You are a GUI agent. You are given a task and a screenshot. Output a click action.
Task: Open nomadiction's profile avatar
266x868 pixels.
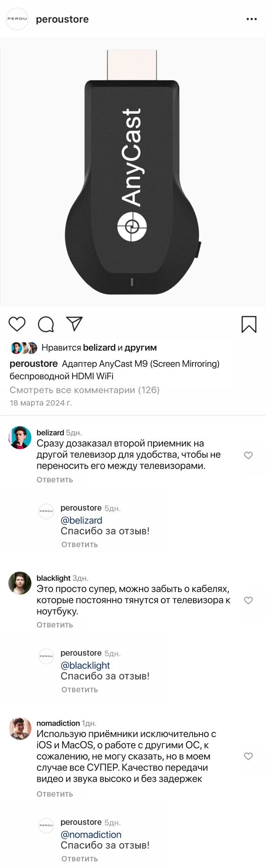pyautogui.click(x=20, y=729)
